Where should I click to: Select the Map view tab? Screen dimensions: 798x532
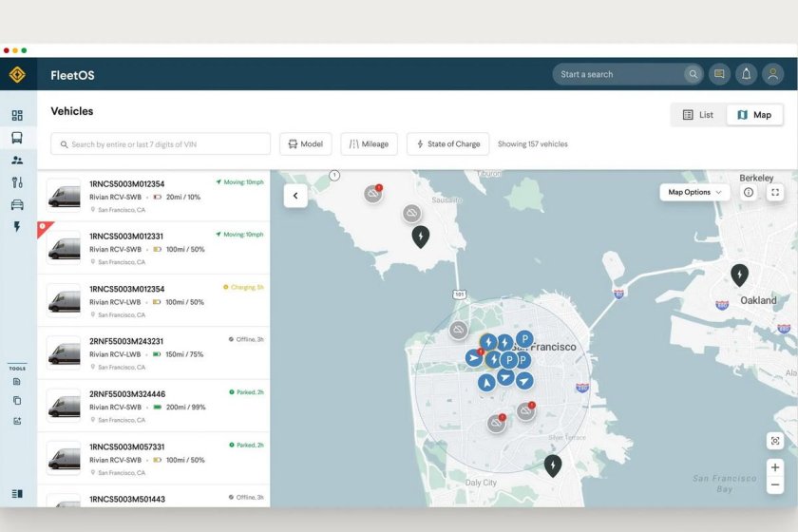pyautogui.click(x=754, y=115)
